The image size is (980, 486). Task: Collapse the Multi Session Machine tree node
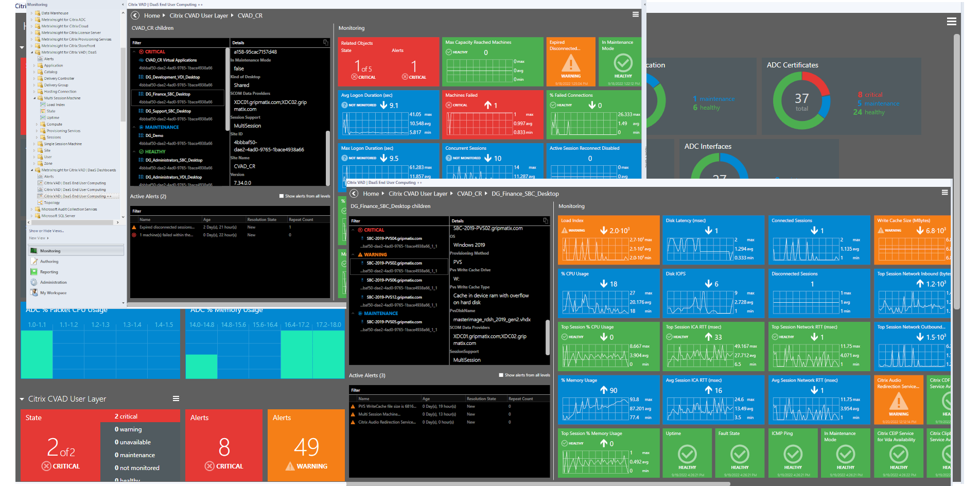(35, 98)
